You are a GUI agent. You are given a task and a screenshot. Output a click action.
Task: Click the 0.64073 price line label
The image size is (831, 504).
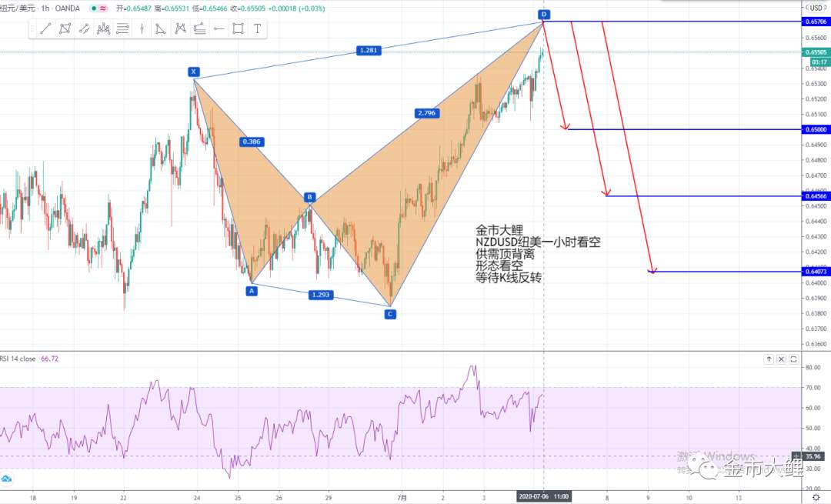point(816,272)
